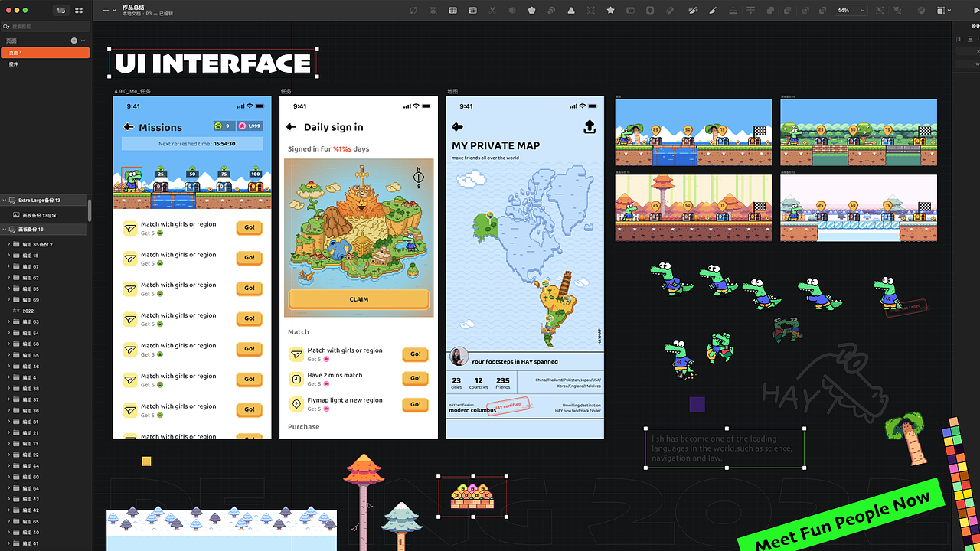Open the 44% zoom dropdown

tap(850, 11)
